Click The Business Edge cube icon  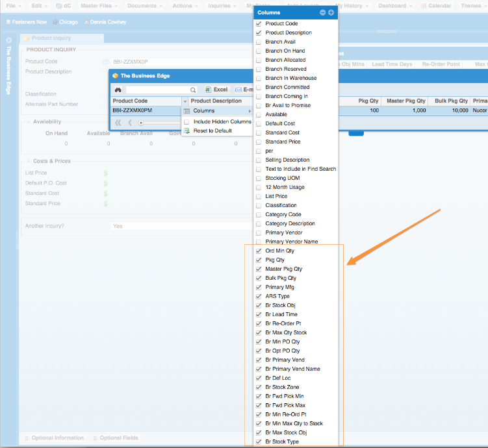point(116,76)
